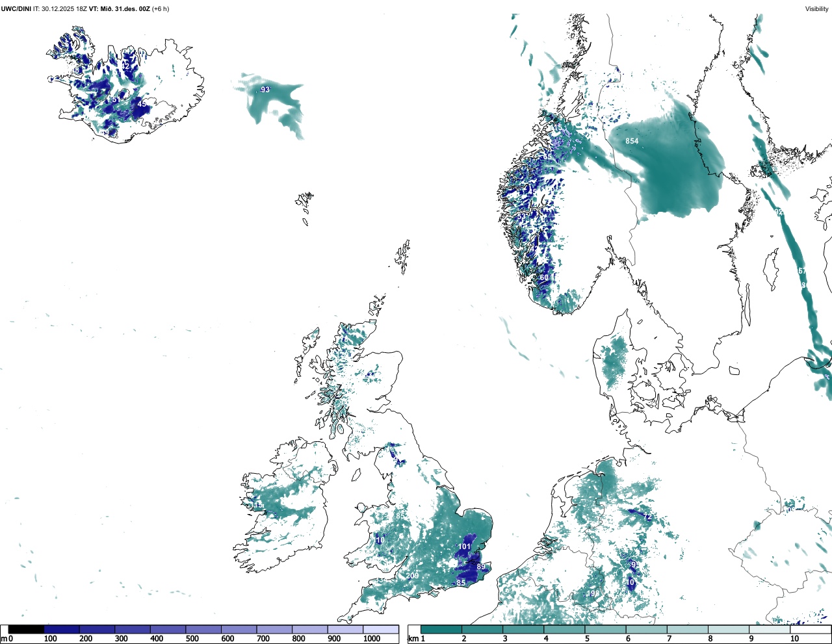Click the Visibility title label
832x644 pixels.
[x=817, y=9]
